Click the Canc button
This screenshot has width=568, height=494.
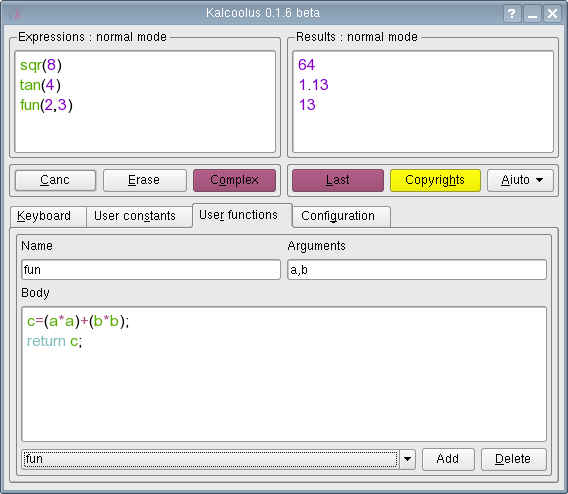click(55, 180)
